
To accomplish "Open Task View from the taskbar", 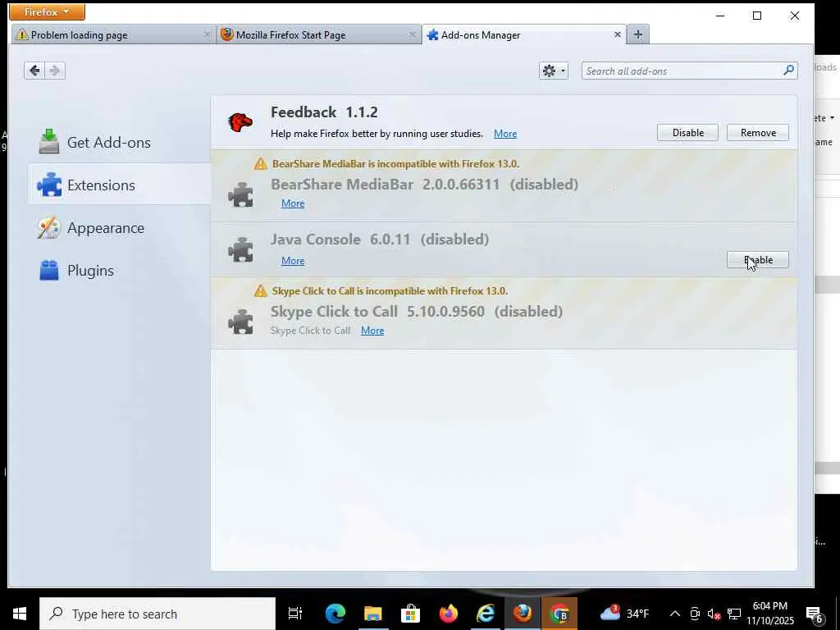I will pos(295,614).
